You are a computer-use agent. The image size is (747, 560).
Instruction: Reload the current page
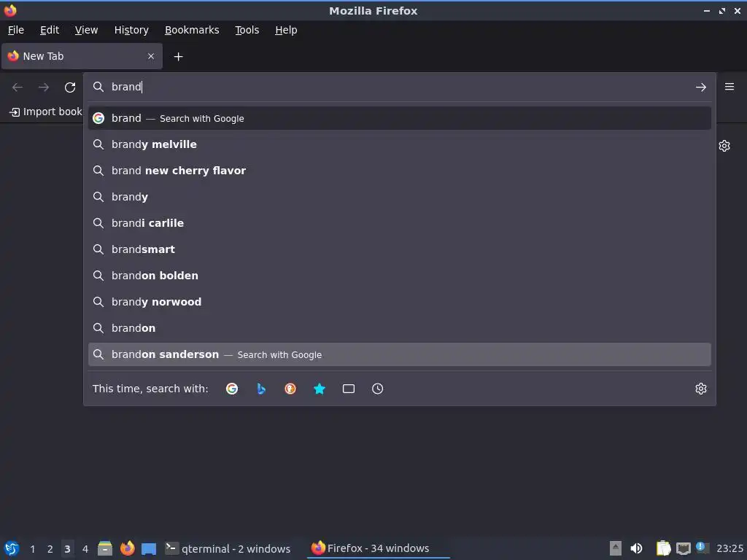tap(70, 87)
